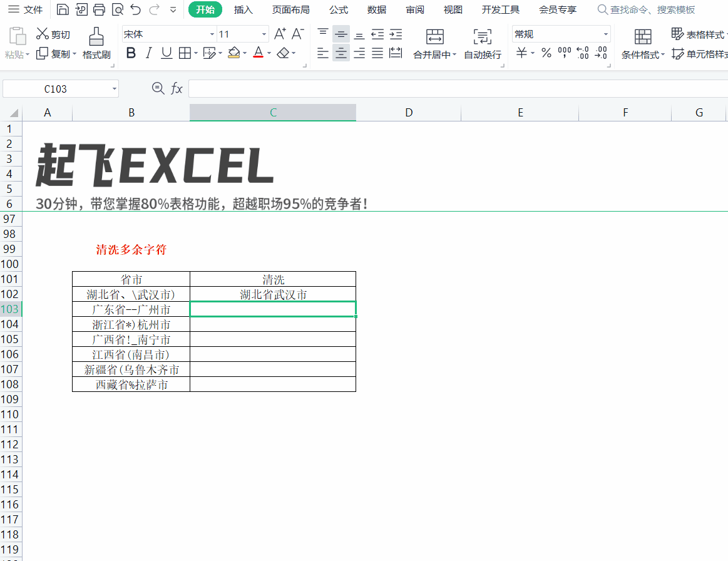Select cell containing 湖北省武汉市
Viewport: 728px width, 561px height.
(273, 294)
